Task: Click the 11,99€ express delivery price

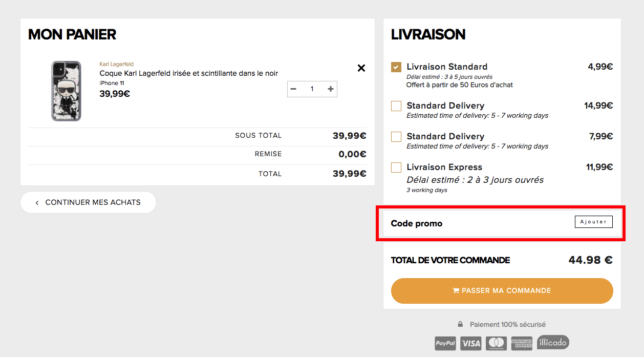Action: click(599, 167)
